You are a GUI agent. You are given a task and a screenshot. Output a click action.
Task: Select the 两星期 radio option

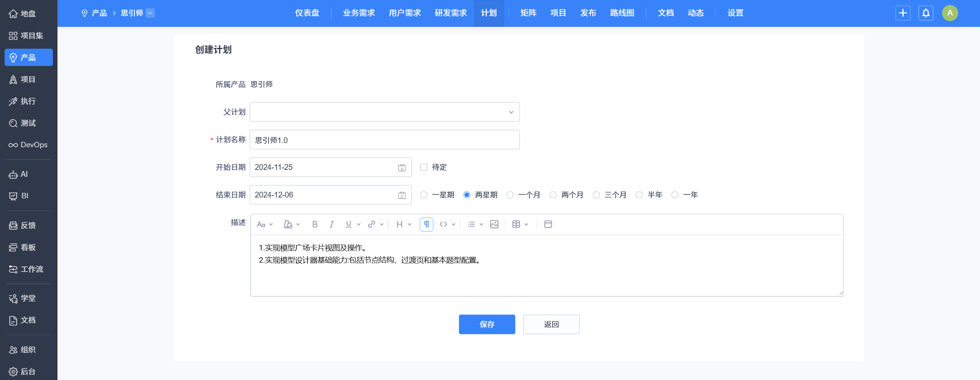tap(467, 195)
